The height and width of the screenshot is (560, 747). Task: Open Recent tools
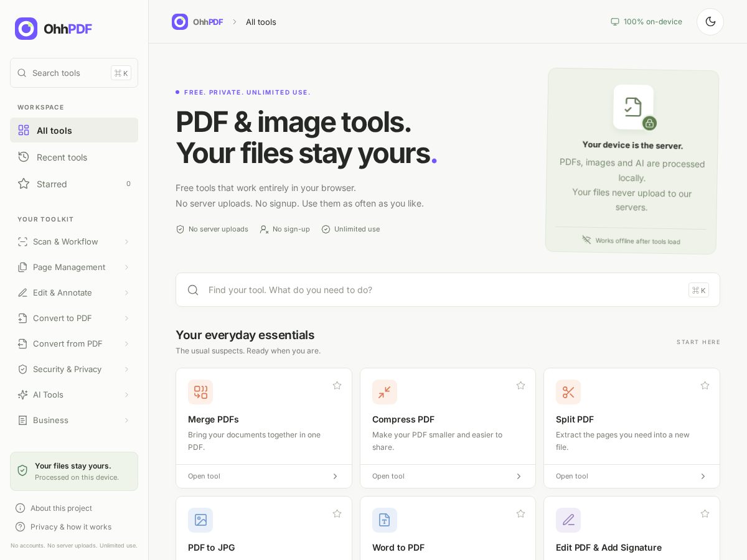click(74, 157)
